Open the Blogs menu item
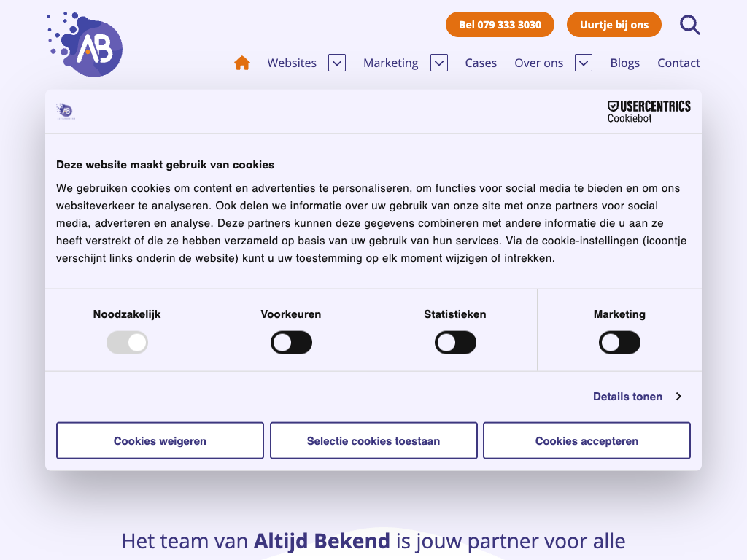747x560 pixels. [x=624, y=63]
